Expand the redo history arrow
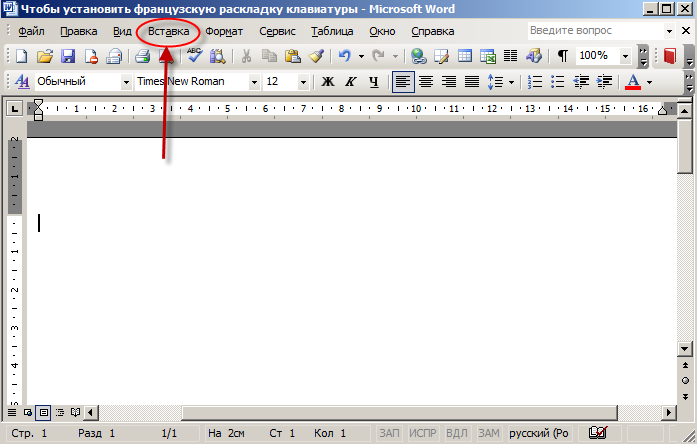The image size is (697, 444). (x=395, y=56)
